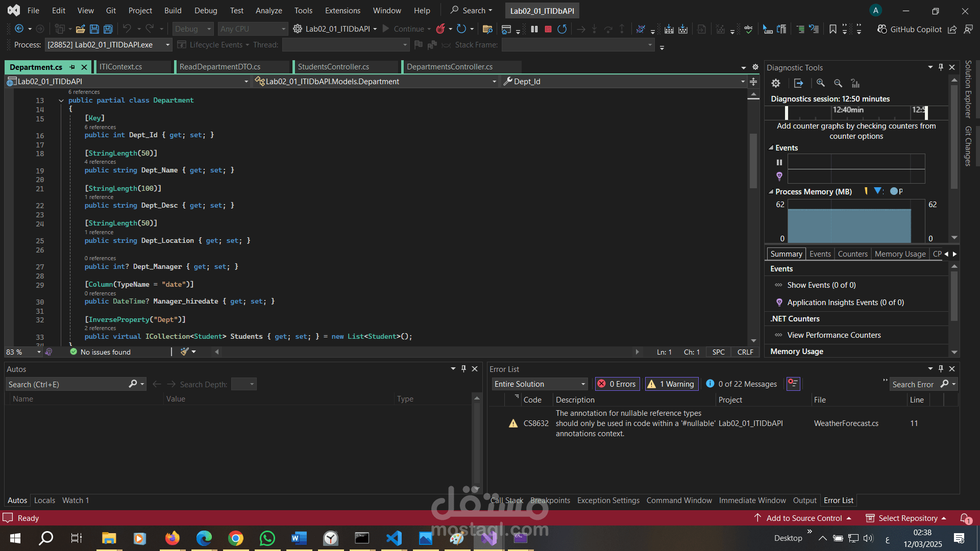The image size is (980, 551).
Task: Click Add to Source Control in status bar
Action: click(x=804, y=518)
